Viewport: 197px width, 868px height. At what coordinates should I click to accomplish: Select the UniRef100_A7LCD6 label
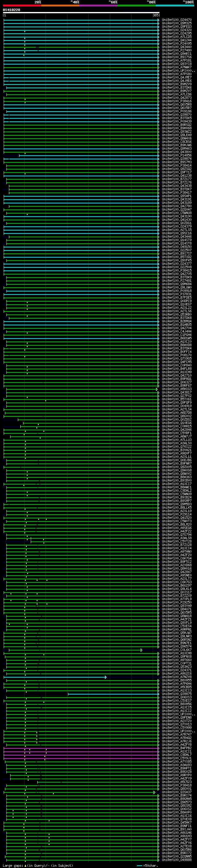pyautogui.click(x=177, y=94)
